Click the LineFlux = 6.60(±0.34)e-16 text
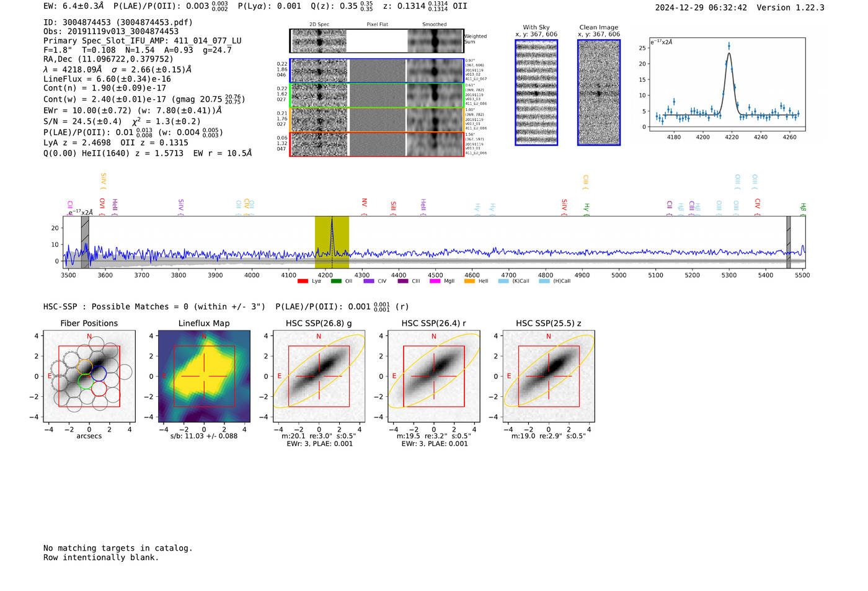The height and width of the screenshot is (591, 868). point(107,79)
